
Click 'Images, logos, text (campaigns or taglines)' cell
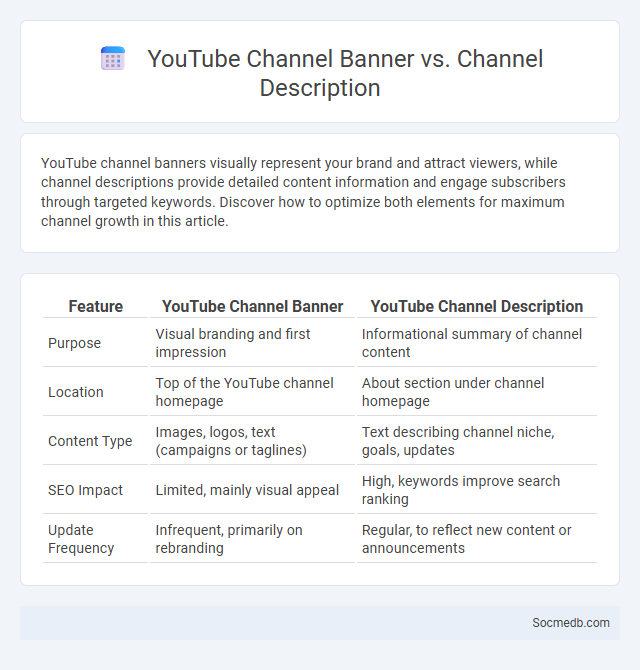[252, 441]
